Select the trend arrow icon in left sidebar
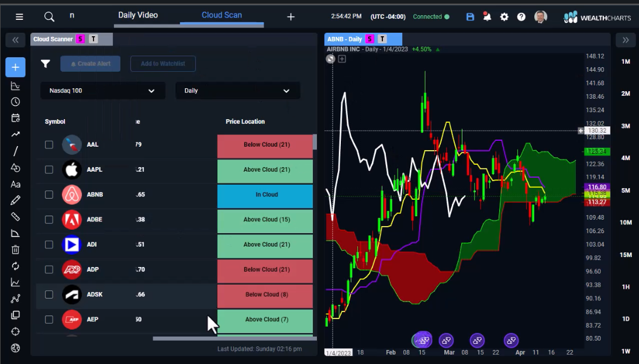This screenshot has height=364, width=639. 15,134
